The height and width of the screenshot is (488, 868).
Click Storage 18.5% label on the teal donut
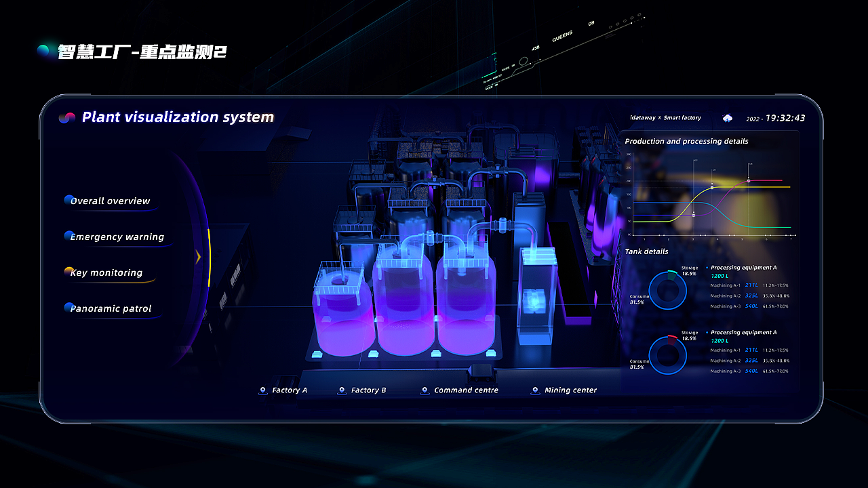pos(689,270)
